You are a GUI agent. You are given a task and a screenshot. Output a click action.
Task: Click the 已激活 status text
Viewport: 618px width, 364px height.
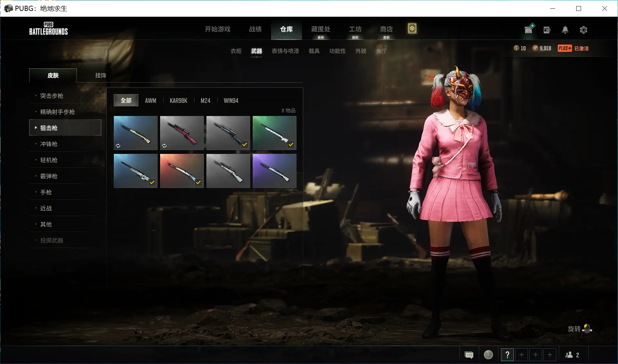click(581, 48)
